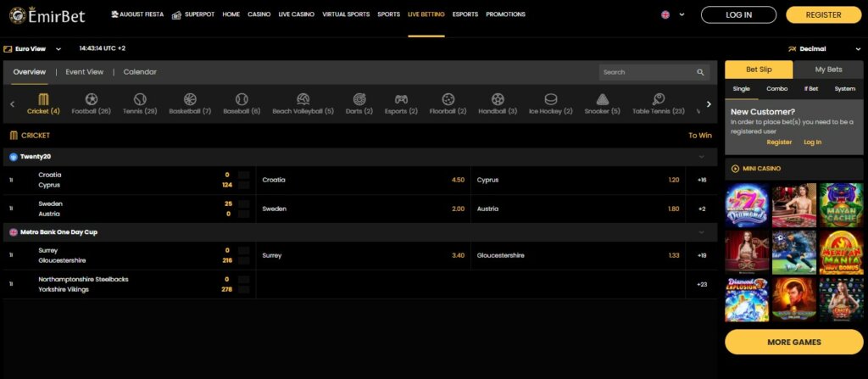Select the Ice Hockey sport icon
This screenshot has height=379, width=868.
(x=551, y=99)
